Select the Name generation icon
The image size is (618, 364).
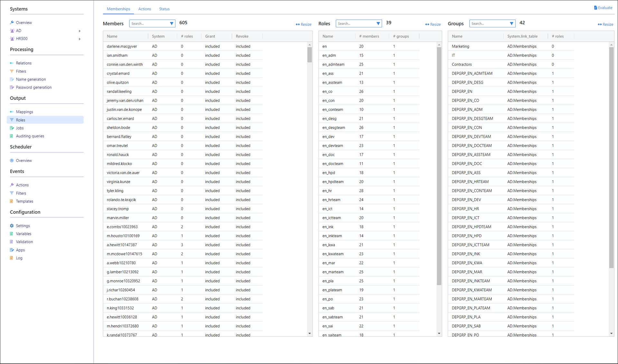tap(12, 79)
